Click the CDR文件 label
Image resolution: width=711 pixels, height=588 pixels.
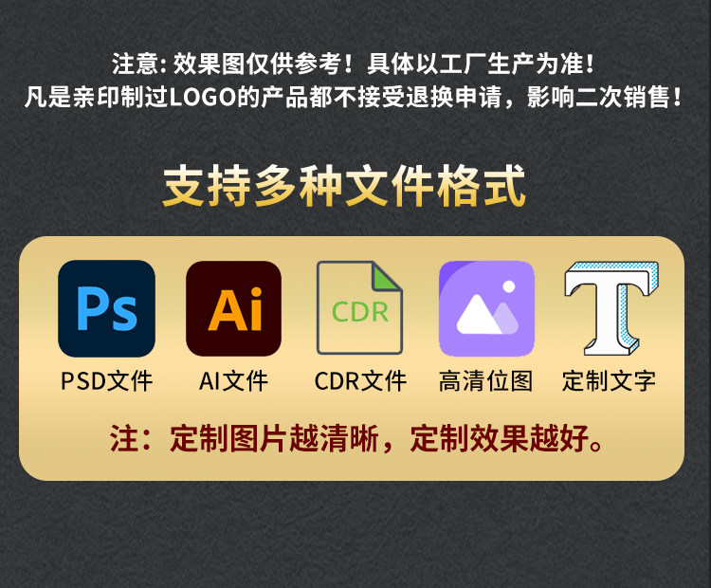pyautogui.click(x=360, y=381)
